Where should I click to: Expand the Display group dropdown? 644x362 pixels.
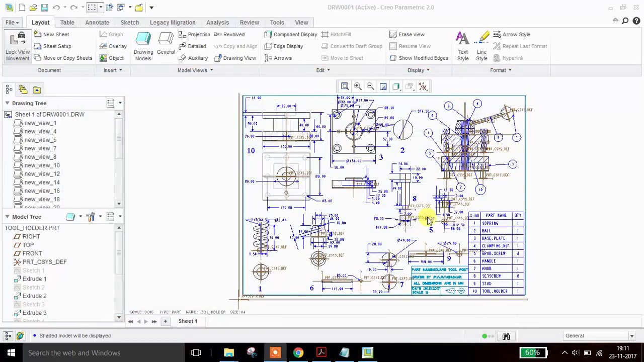(x=419, y=70)
